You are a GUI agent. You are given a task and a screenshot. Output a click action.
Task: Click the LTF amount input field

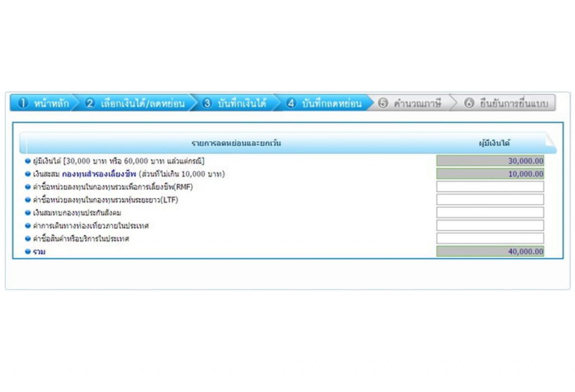[x=490, y=199]
